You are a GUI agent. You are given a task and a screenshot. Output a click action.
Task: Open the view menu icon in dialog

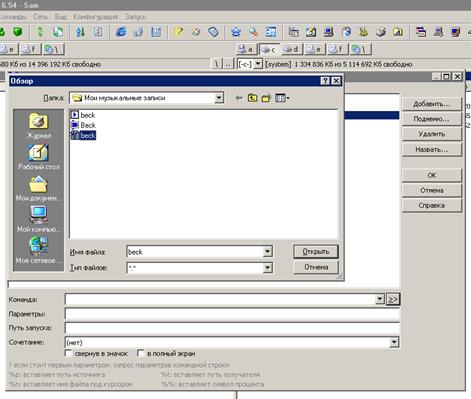point(282,98)
